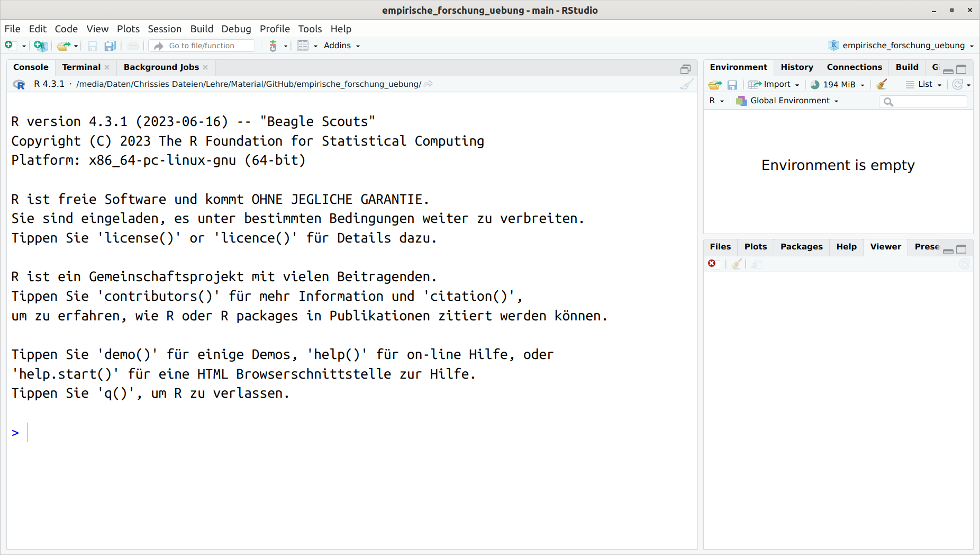Open the Session menu
980x555 pixels.
(x=165, y=29)
